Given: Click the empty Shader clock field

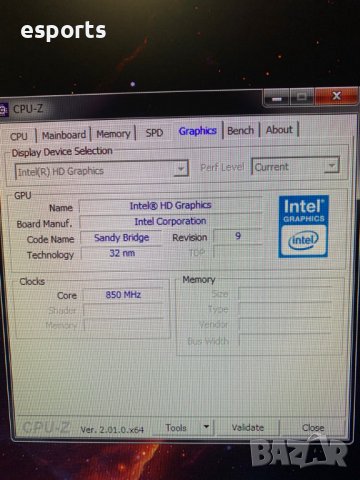Looking at the screenshot, I should click(124, 310).
